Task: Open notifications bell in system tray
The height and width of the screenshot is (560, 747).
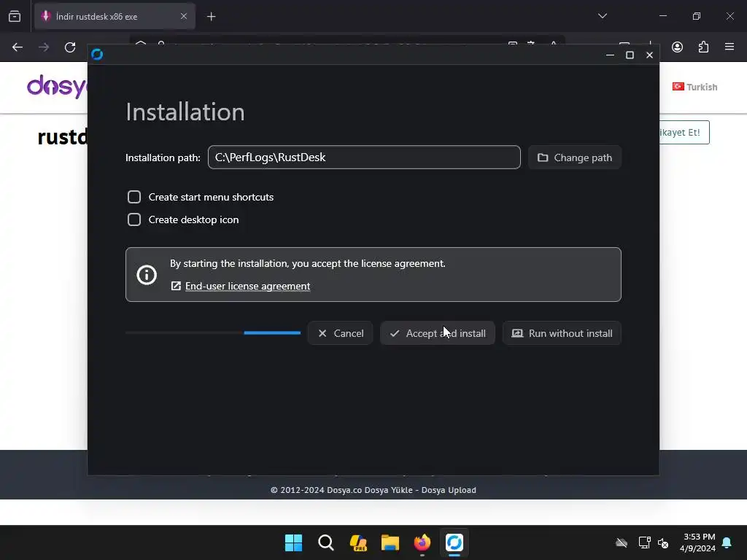Action: (727, 542)
